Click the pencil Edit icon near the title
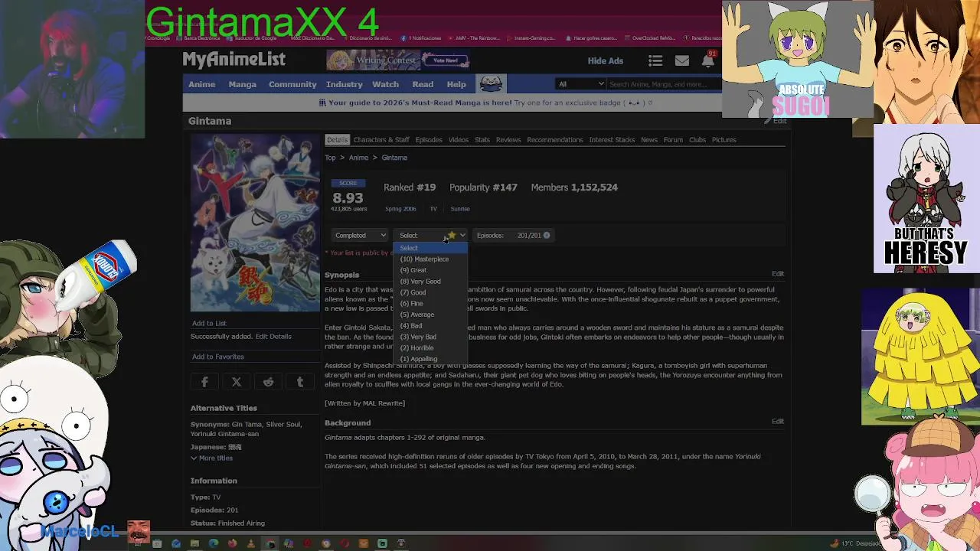The image size is (980, 551). point(775,121)
